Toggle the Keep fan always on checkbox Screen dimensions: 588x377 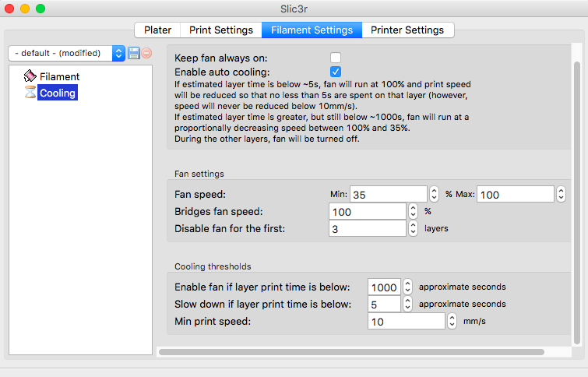coord(336,58)
